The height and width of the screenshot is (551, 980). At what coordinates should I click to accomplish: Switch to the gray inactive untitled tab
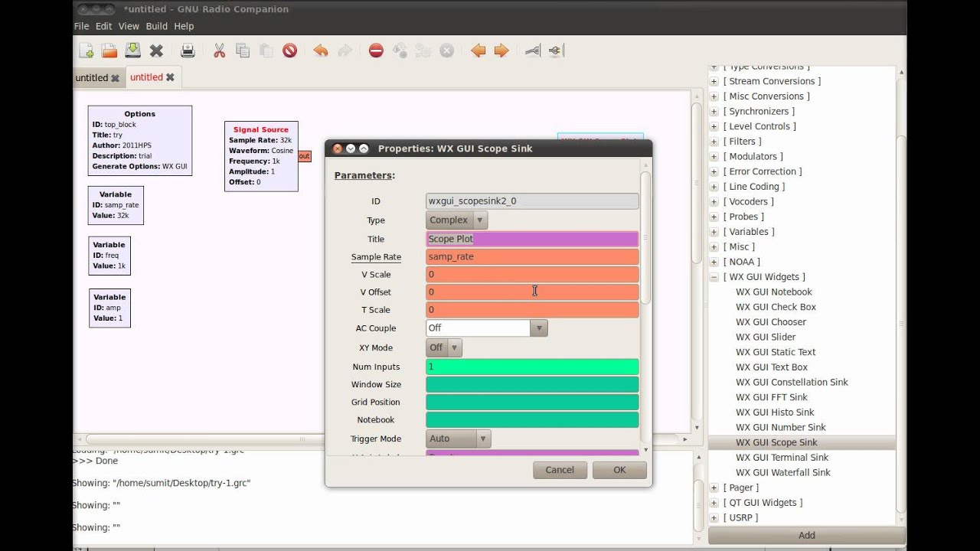click(92, 78)
